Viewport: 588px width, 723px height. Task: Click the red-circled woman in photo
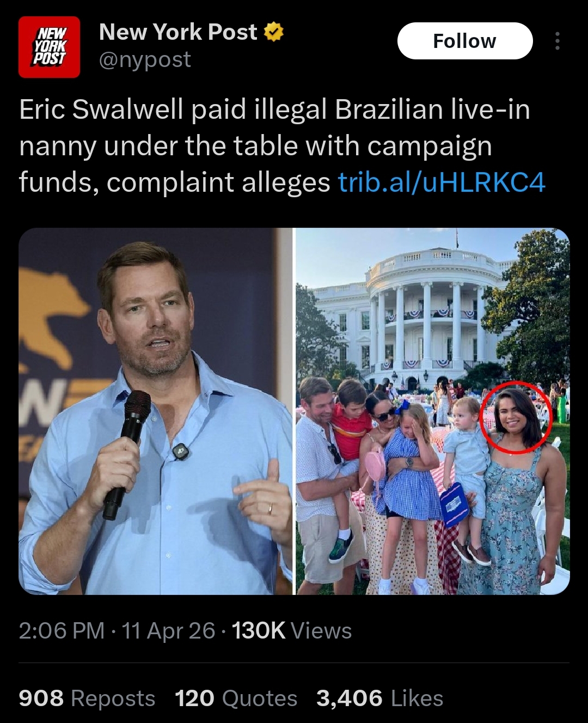click(x=516, y=417)
